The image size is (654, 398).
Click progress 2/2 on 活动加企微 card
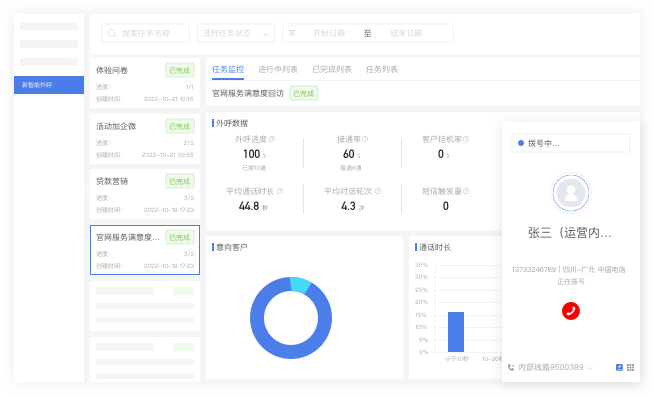pos(189,143)
